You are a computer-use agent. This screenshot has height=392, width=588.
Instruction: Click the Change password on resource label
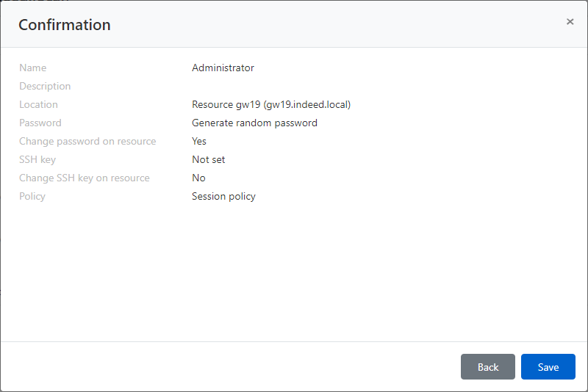point(87,141)
